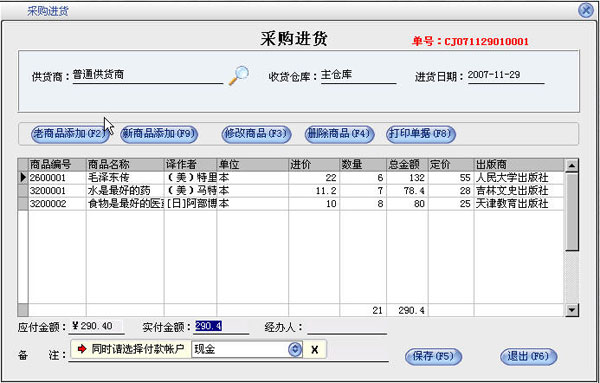The width and height of the screenshot is (600, 383).
Task: Click the 收货仓库 field showing 主仓库
Action: [x=358, y=75]
